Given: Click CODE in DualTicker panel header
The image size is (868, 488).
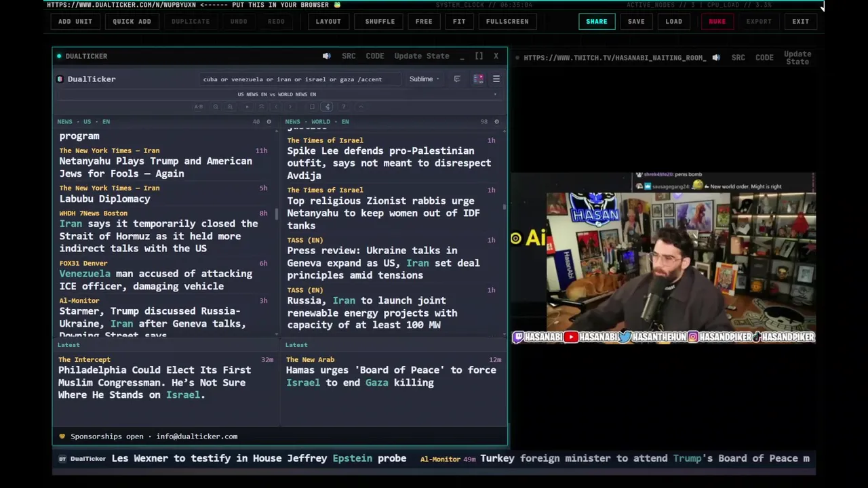Looking at the screenshot, I should pyautogui.click(x=375, y=56).
